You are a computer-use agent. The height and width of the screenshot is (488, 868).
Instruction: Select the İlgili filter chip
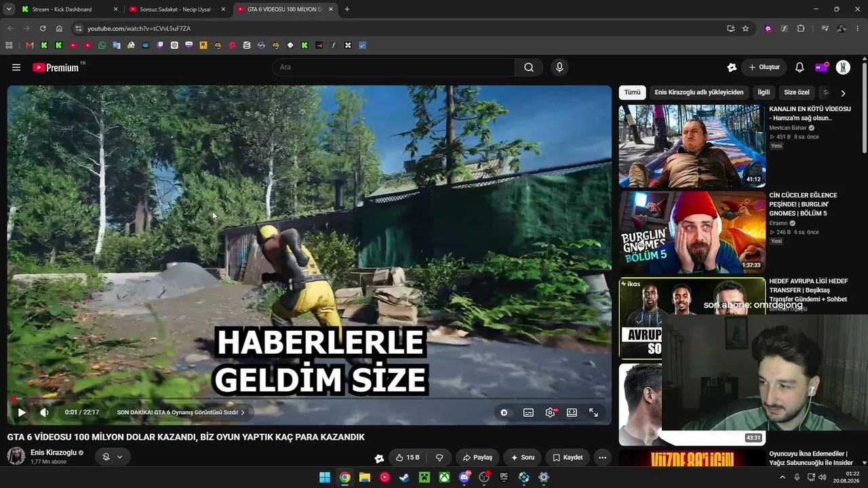click(764, 92)
